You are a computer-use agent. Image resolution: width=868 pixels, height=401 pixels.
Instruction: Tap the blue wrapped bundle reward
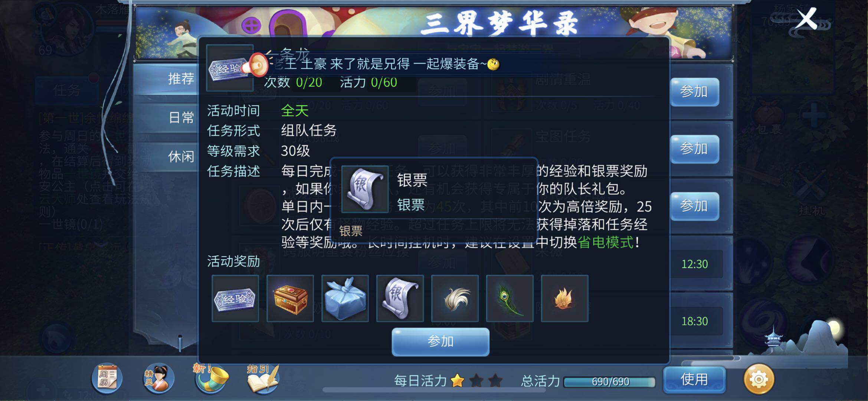coord(345,299)
